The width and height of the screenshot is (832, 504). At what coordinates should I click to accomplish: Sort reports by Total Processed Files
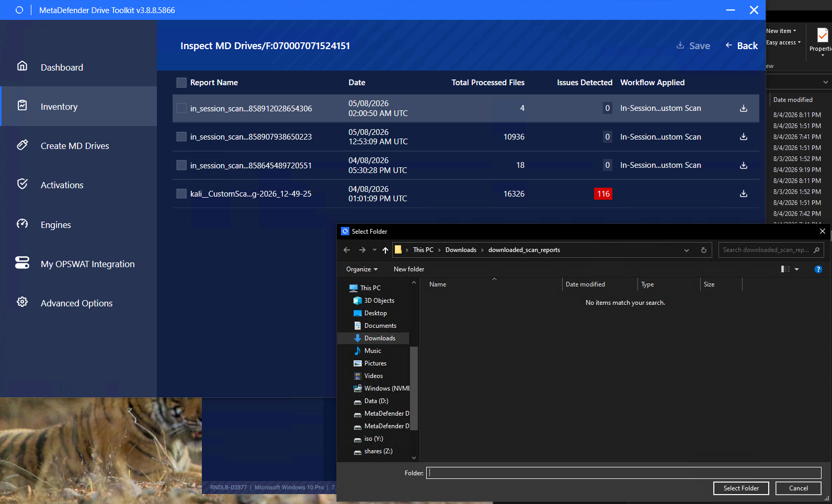(x=488, y=83)
